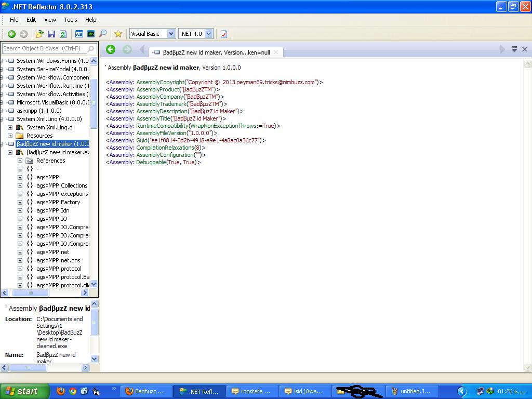Image resolution: width=532 pixels, height=399 pixels.
Task: Expand the agsXMPP.protocol namespace
Action: tap(20, 269)
